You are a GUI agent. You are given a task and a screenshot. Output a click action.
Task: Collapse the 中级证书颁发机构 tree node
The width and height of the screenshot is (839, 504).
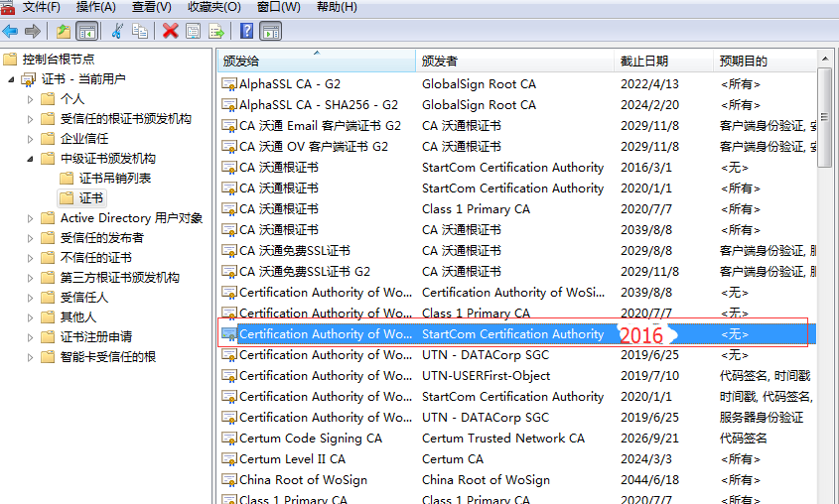pos(30,159)
